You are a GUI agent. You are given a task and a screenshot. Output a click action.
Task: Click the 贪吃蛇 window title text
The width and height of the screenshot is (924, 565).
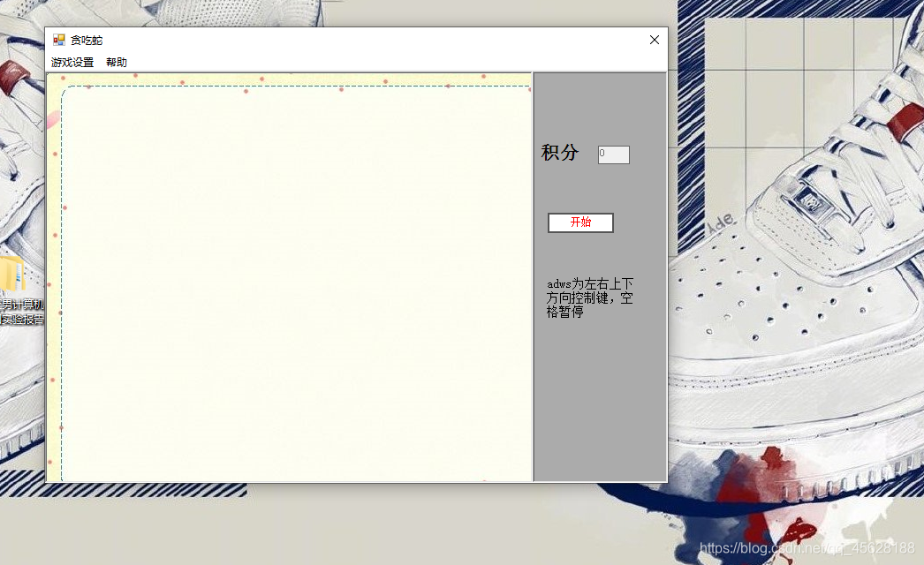point(87,40)
